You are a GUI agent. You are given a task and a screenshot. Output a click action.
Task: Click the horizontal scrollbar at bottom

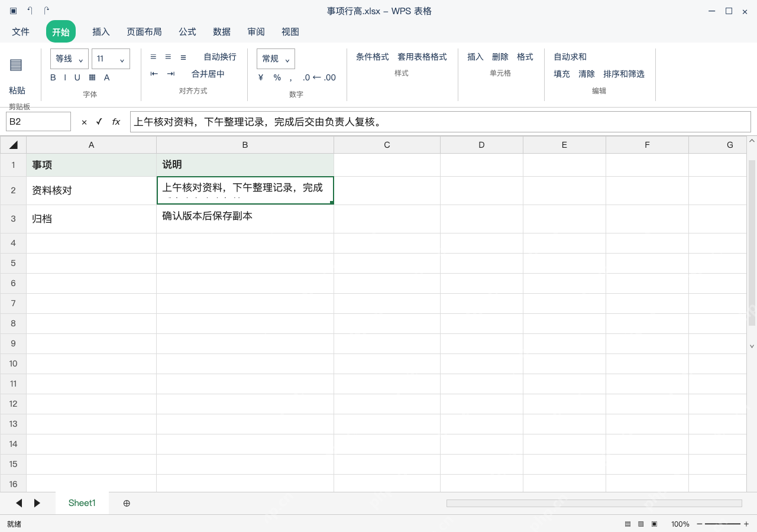pyautogui.click(x=594, y=503)
